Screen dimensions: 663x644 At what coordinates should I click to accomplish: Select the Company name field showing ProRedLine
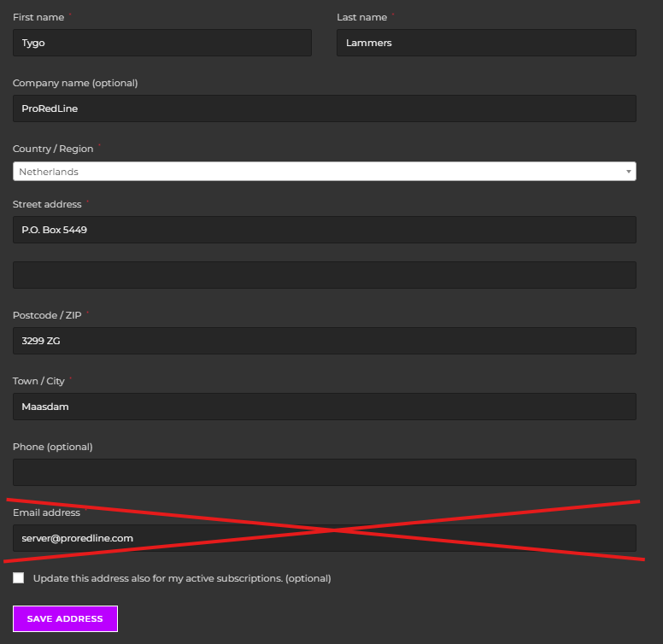325,108
